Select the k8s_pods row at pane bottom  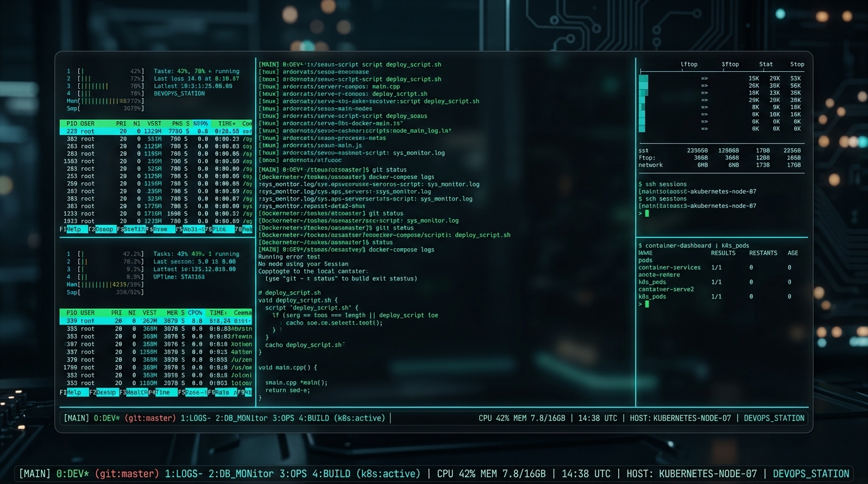[x=715, y=296]
